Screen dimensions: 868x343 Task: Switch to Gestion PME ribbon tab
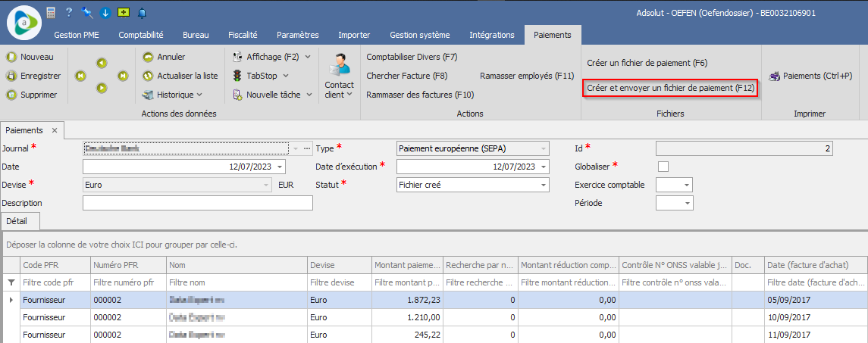pyautogui.click(x=77, y=35)
